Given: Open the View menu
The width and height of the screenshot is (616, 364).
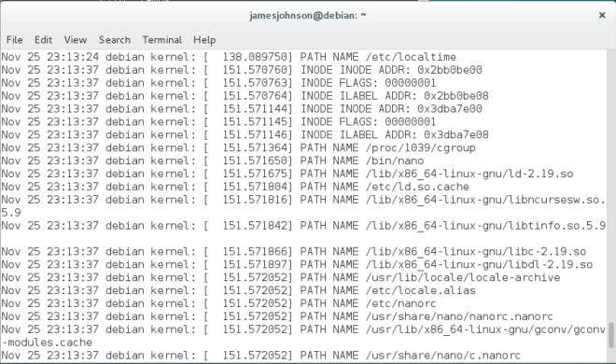Looking at the screenshot, I should tap(76, 40).
